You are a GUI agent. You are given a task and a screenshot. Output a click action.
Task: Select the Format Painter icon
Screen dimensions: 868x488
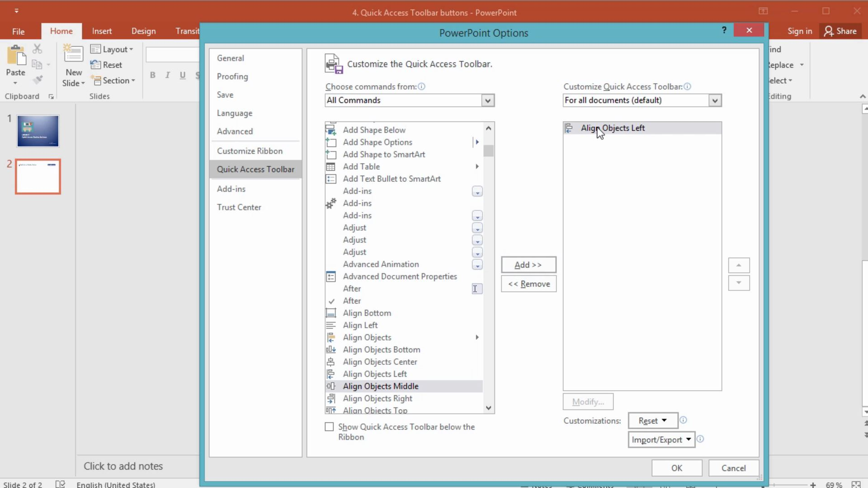[x=38, y=80]
